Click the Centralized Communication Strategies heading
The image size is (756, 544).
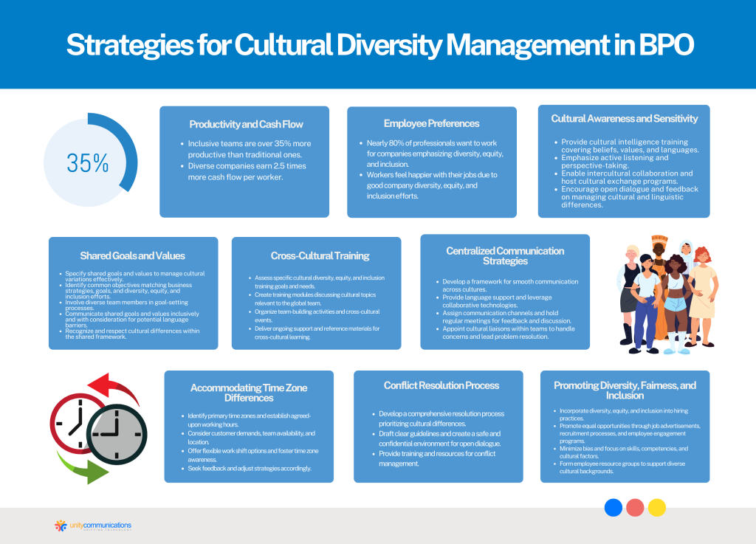click(x=505, y=256)
